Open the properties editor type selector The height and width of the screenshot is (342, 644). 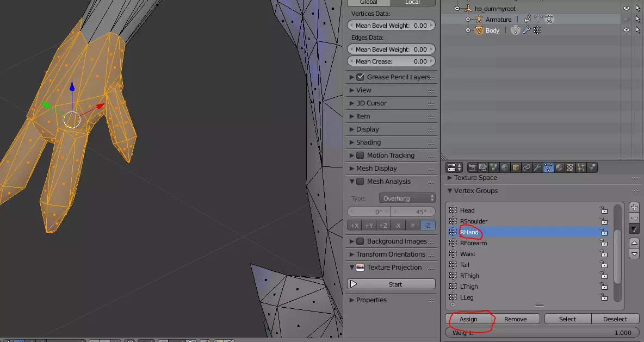pos(454,167)
